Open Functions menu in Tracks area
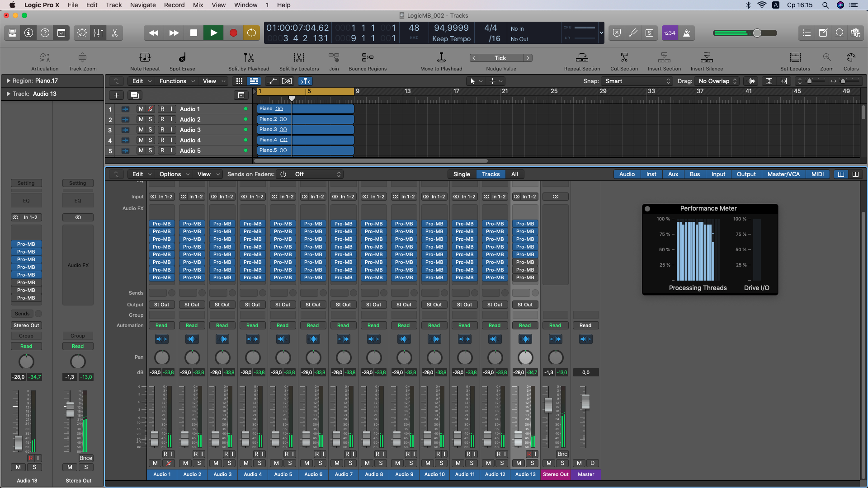The height and width of the screenshot is (488, 868). 177,81
